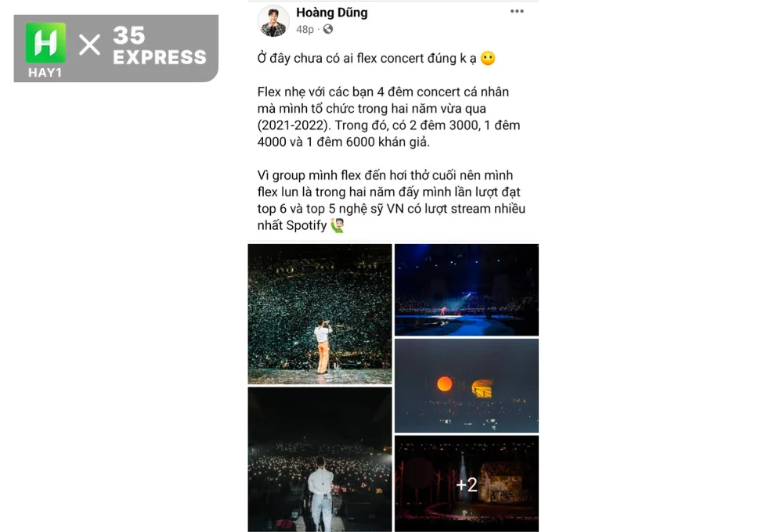Open the blue-lit stage concert photo
The width and height of the screenshot is (783, 532).
tap(467, 289)
